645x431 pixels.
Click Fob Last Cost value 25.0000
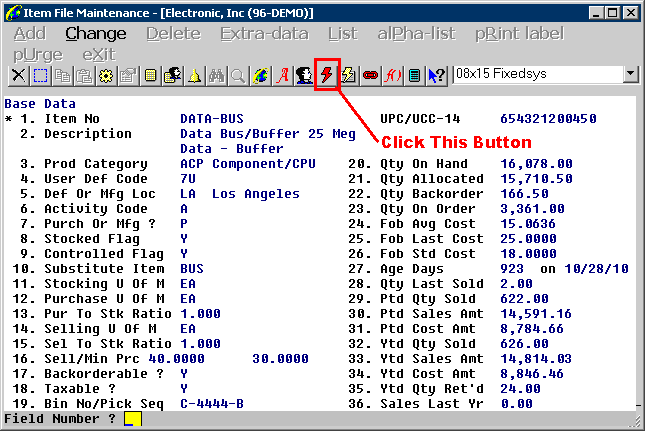pos(528,239)
